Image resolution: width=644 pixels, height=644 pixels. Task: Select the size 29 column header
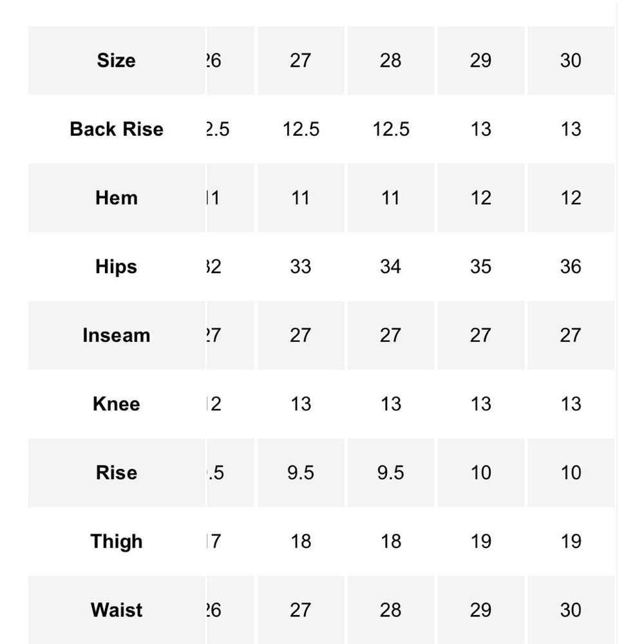pyautogui.click(x=481, y=61)
